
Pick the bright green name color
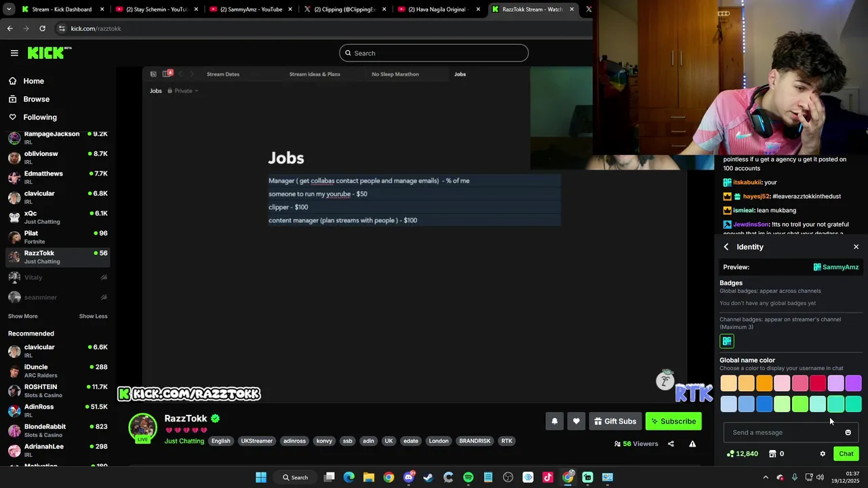[800, 404]
